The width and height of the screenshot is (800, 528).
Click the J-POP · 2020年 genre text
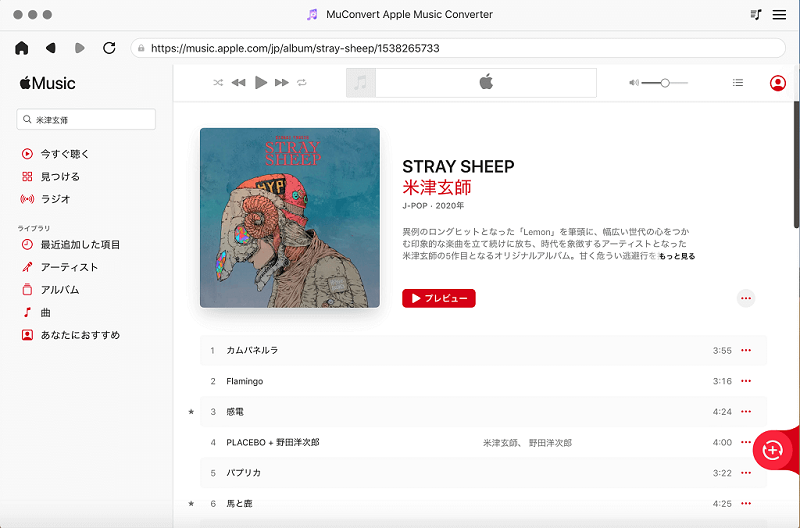pos(433,206)
